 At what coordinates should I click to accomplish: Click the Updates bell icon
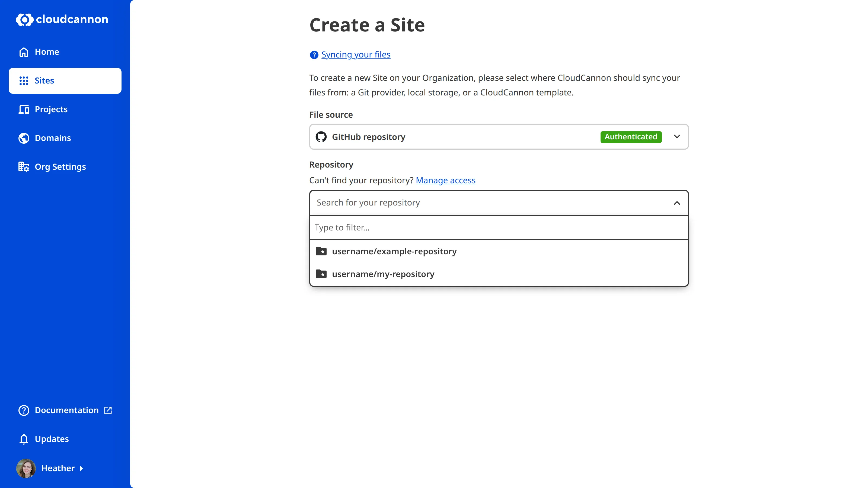[x=24, y=439]
